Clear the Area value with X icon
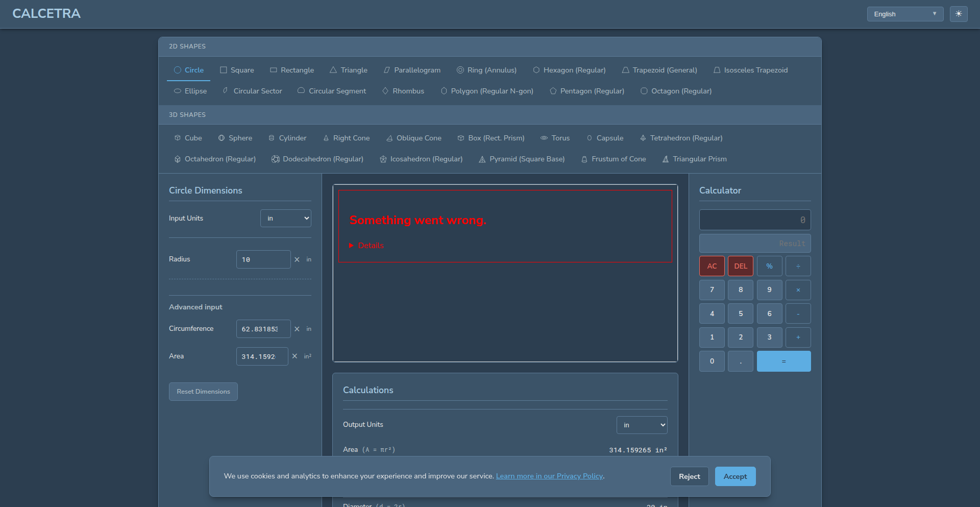Screen dimensions: 980x507 (295, 356)
